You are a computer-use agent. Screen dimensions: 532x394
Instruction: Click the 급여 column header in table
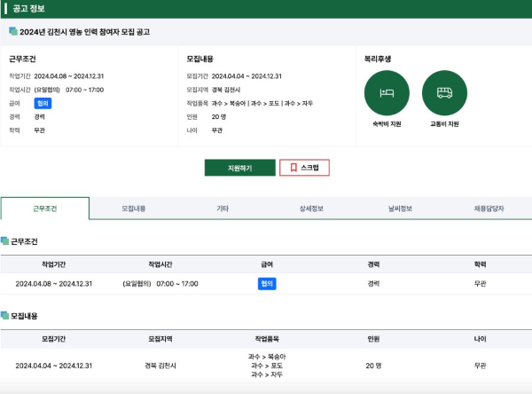click(x=267, y=264)
